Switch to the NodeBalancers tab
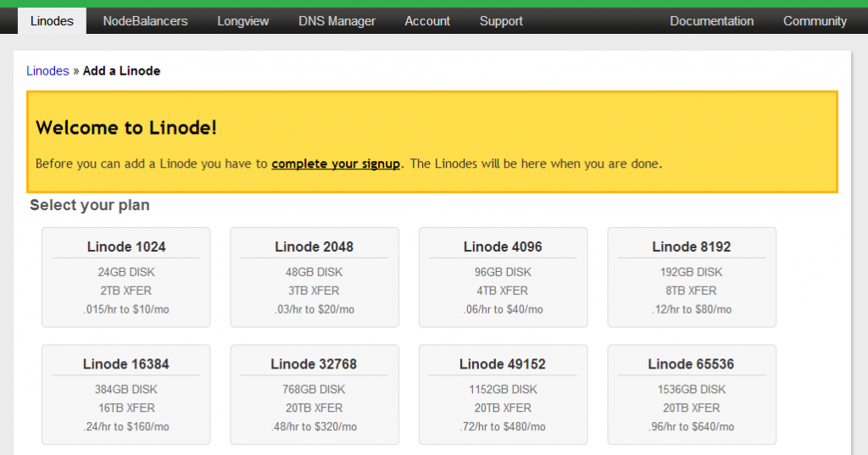This screenshot has height=455, width=868. point(145,21)
